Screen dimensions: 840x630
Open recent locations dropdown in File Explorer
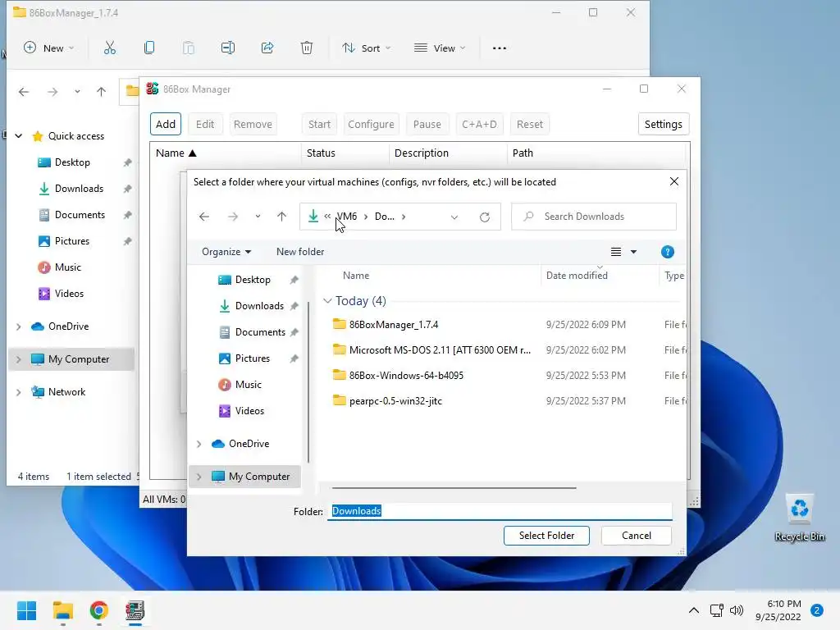77,92
